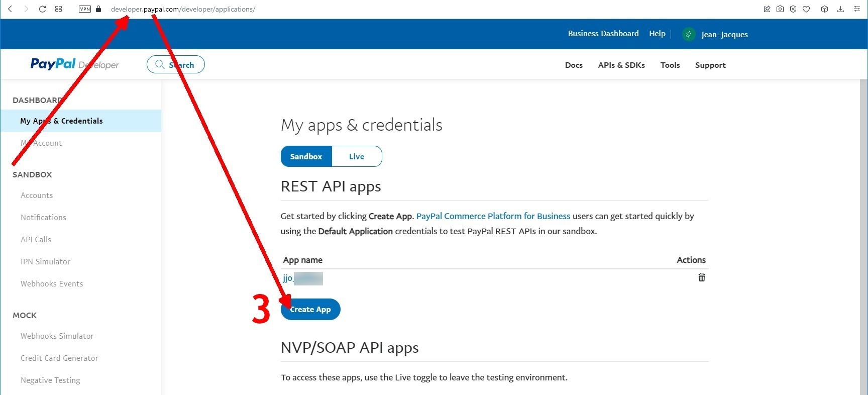Take a snapshot with the camera icon
Image resolution: width=868 pixels, height=395 pixels.
[x=780, y=9]
